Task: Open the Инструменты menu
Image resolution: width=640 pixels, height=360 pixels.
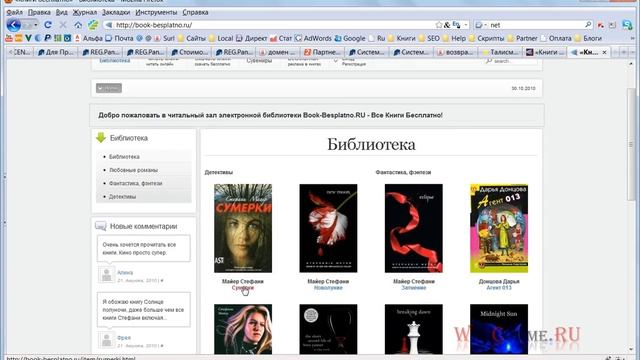Action: click(x=156, y=12)
